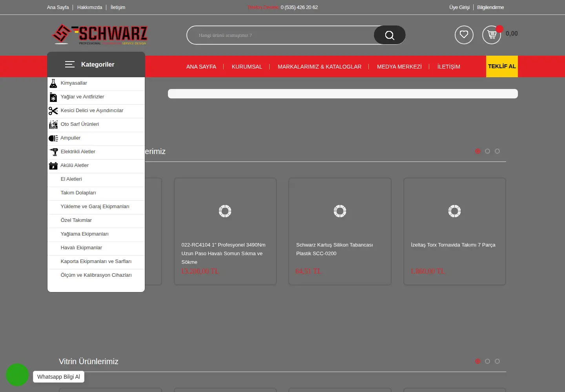The image size is (565, 392).
Task: Click the yellow TEKLİF AL button
Action: [502, 66]
